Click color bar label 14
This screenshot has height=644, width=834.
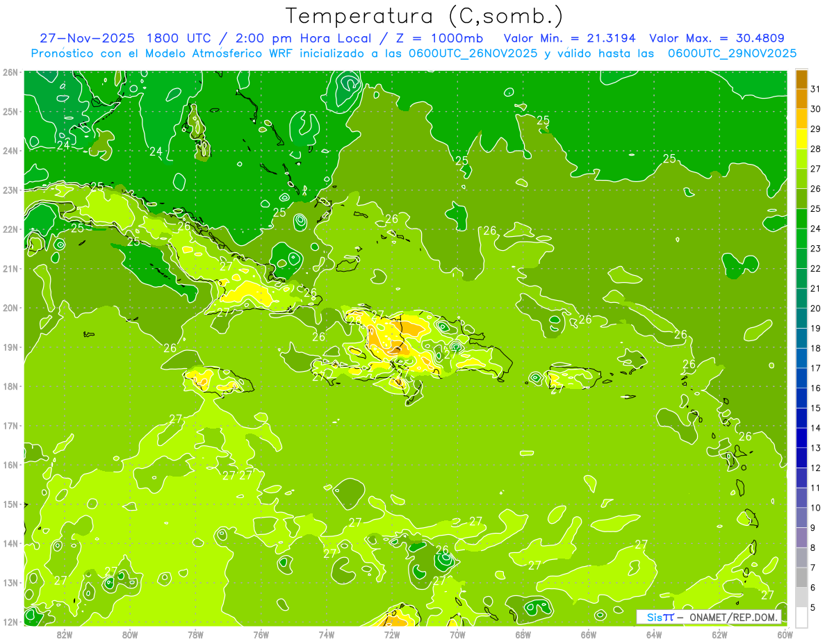tap(816, 428)
